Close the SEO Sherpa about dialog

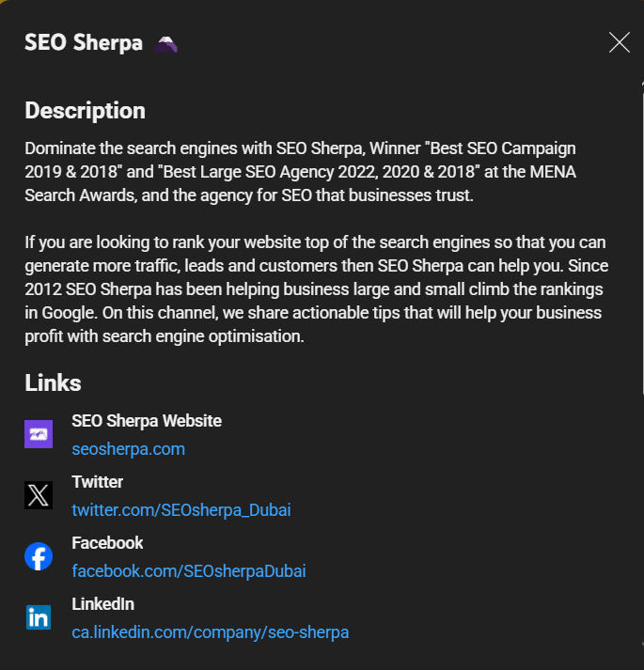(620, 42)
